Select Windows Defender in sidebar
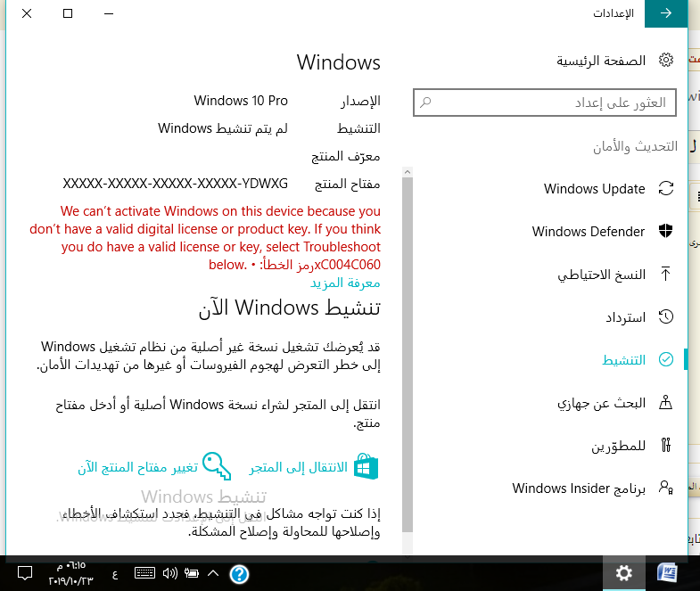Image resolution: width=700 pixels, height=591 pixels. [x=589, y=232]
